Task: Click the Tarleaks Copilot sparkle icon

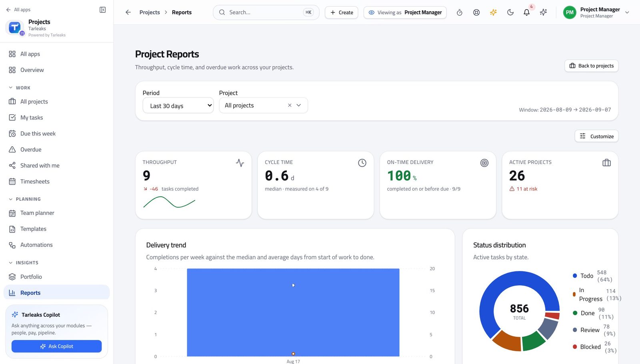Action: (15, 314)
